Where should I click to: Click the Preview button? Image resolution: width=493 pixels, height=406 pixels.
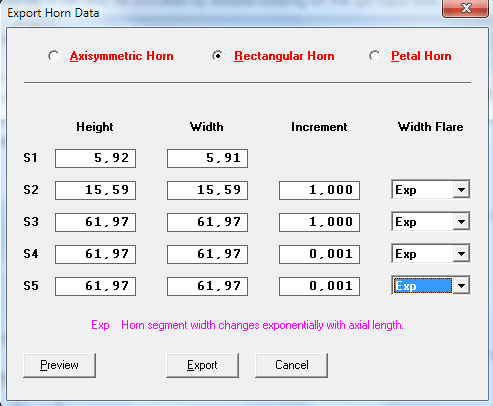pos(59,365)
